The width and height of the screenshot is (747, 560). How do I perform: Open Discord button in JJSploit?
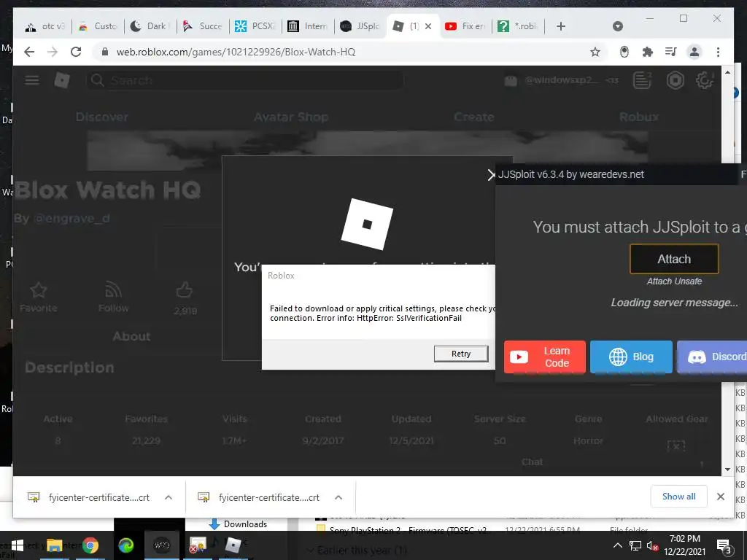[712, 357]
